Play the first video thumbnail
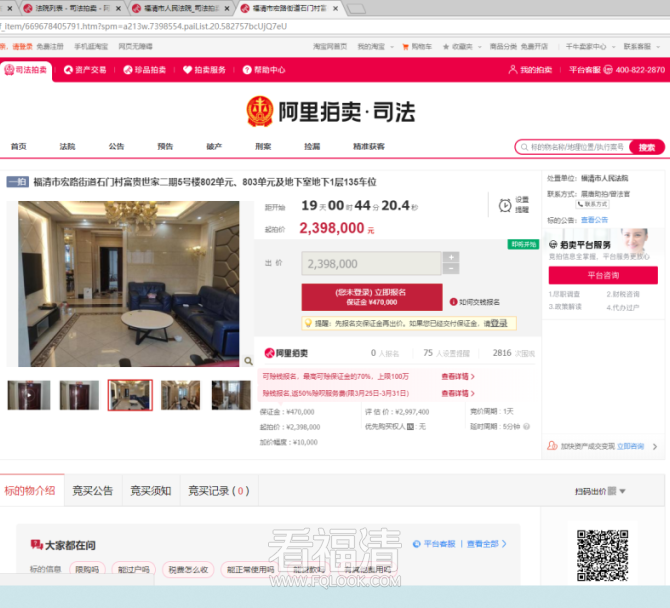The image size is (670, 608). point(29,395)
